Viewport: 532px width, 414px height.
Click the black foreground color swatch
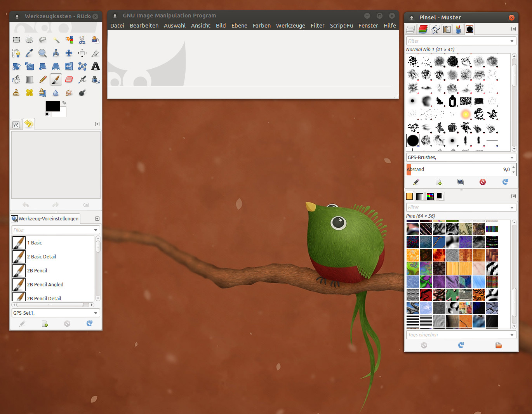52,106
